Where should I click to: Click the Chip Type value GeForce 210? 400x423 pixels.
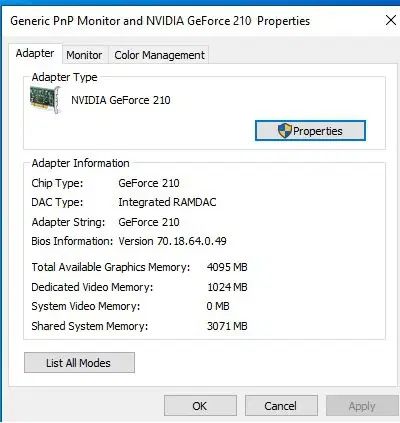coord(149,183)
